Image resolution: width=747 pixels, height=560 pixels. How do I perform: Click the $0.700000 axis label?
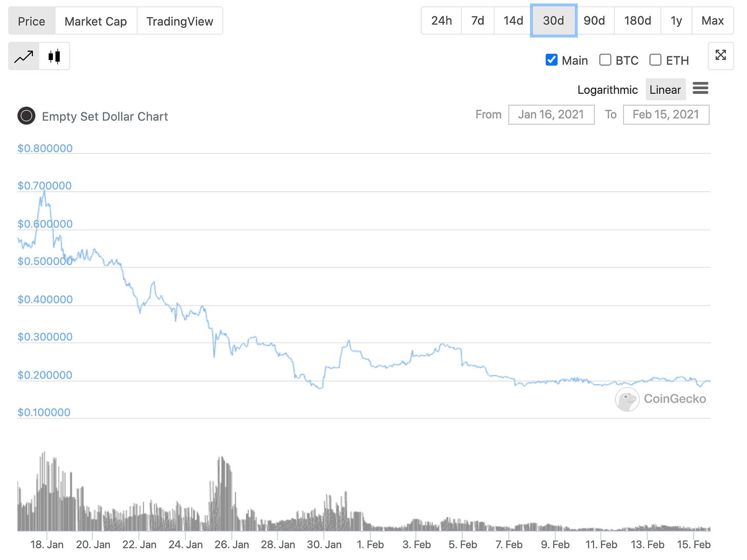(45, 186)
